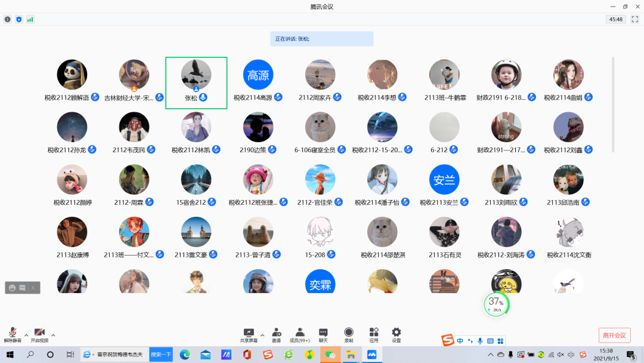This screenshot has height=363, width=644.
Task: Open the 聊天 chat panel
Action: (323, 334)
